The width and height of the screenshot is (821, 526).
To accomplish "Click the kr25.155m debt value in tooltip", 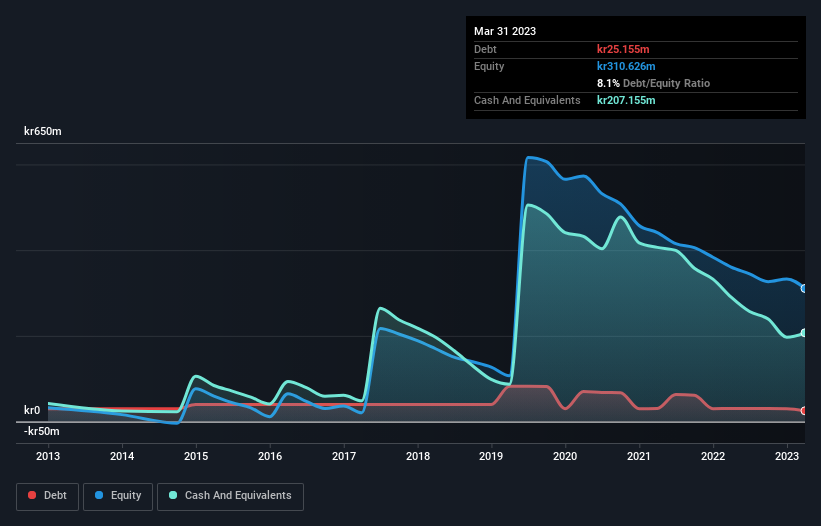I will pyautogui.click(x=626, y=49).
